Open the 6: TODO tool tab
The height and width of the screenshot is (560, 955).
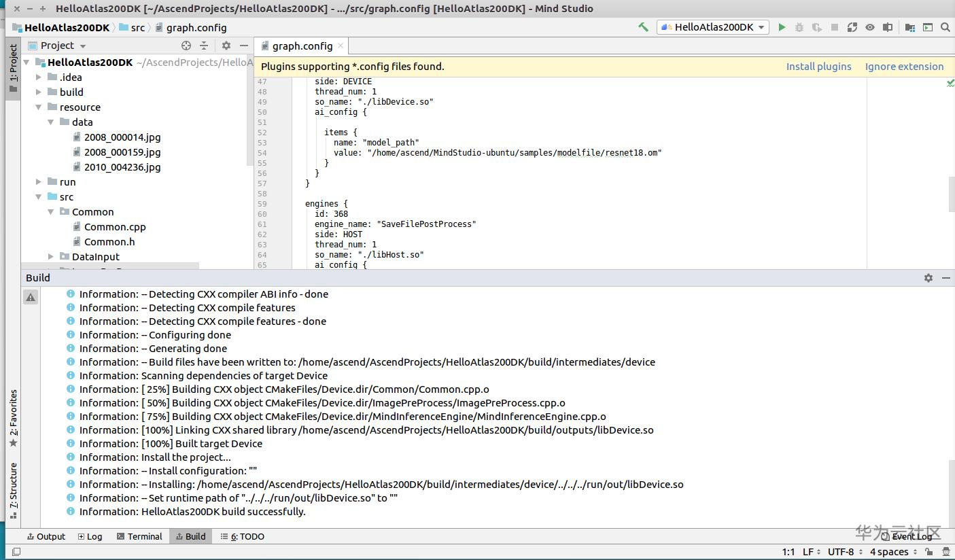tap(243, 536)
